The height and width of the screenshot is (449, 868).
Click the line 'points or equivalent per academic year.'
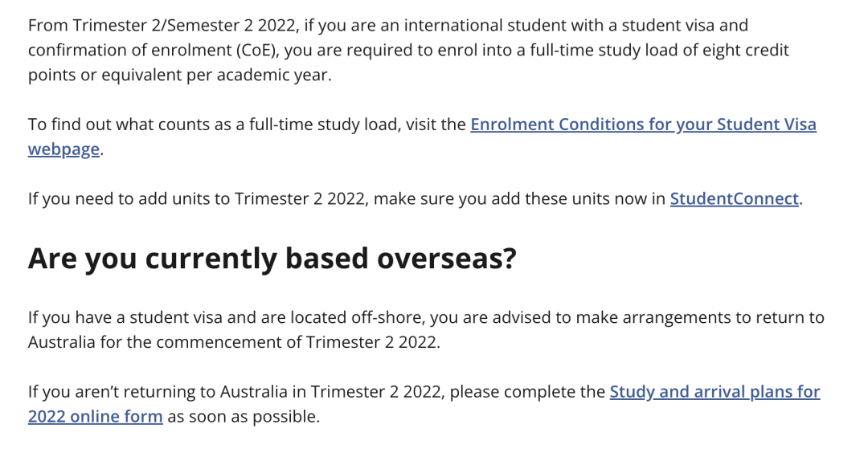click(179, 76)
